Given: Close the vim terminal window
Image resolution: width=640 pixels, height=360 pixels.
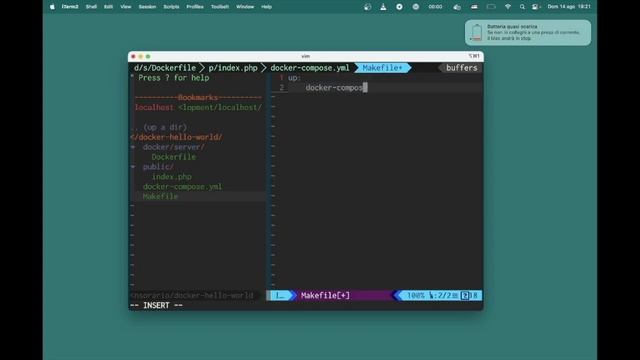Looking at the screenshot, I should click(133, 56).
